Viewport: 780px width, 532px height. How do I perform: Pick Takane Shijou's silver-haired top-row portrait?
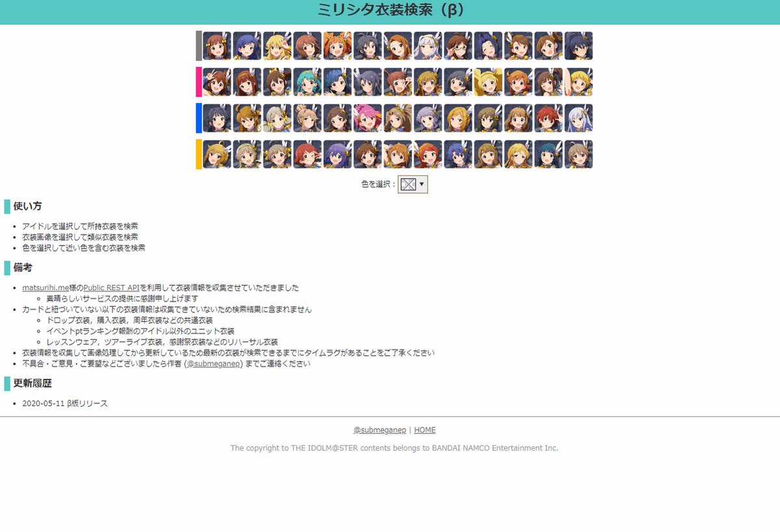(428, 45)
